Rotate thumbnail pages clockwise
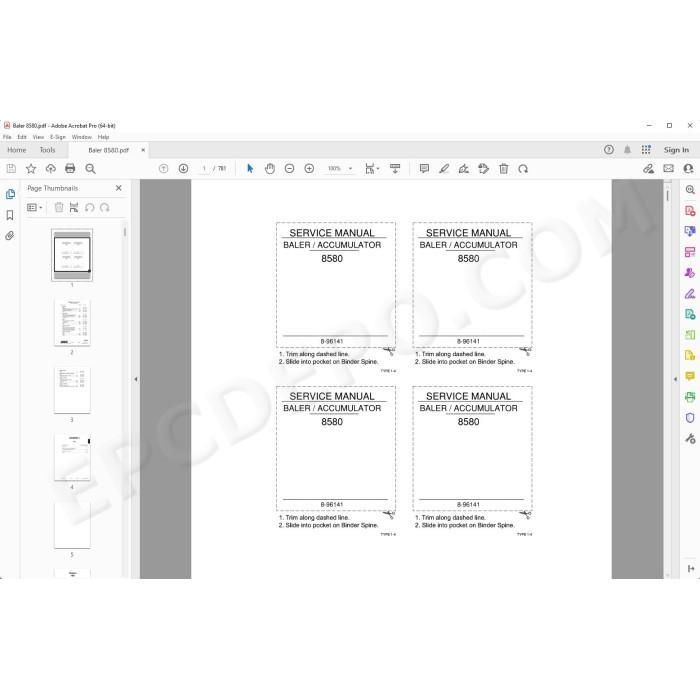 point(105,208)
